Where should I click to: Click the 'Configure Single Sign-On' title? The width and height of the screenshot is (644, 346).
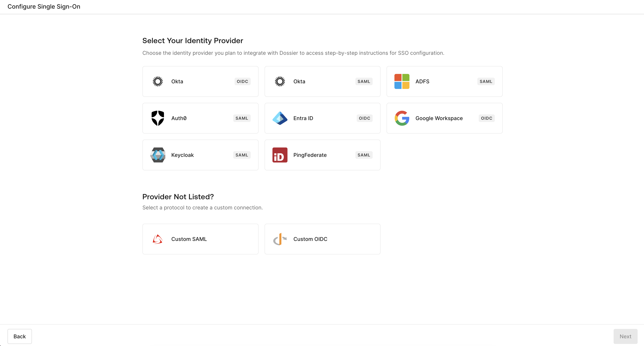(x=44, y=7)
